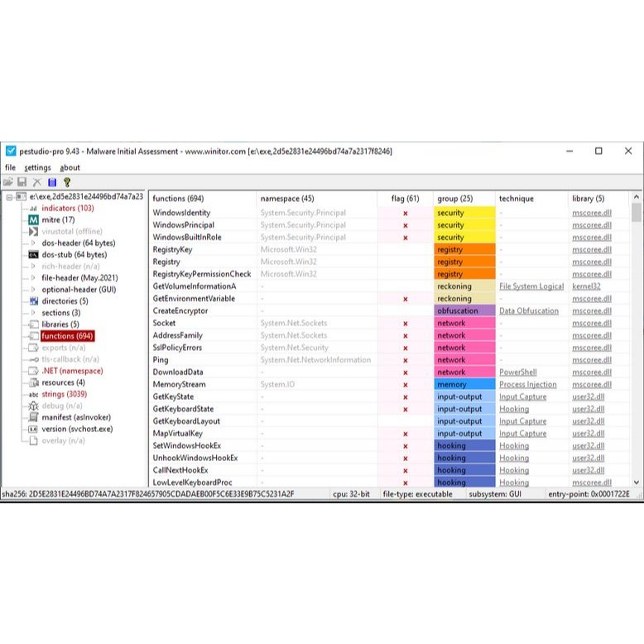The width and height of the screenshot is (644, 644).
Task: Click purple obfuscation group cell
Action: click(x=464, y=311)
